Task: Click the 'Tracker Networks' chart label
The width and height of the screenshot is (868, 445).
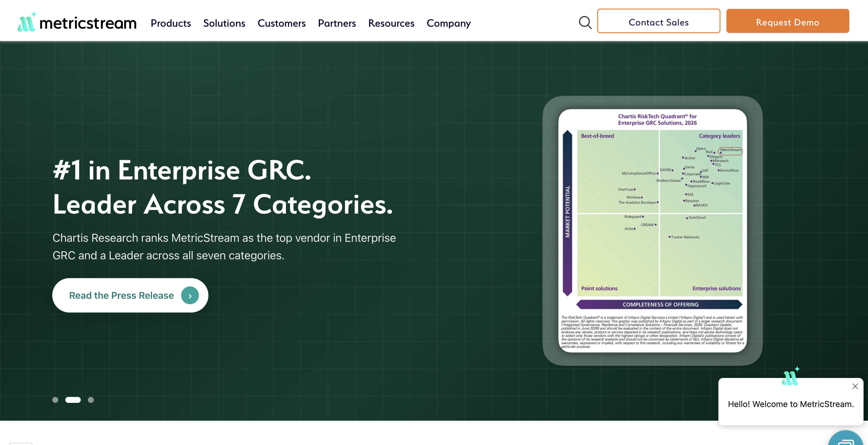Action: tap(685, 237)
